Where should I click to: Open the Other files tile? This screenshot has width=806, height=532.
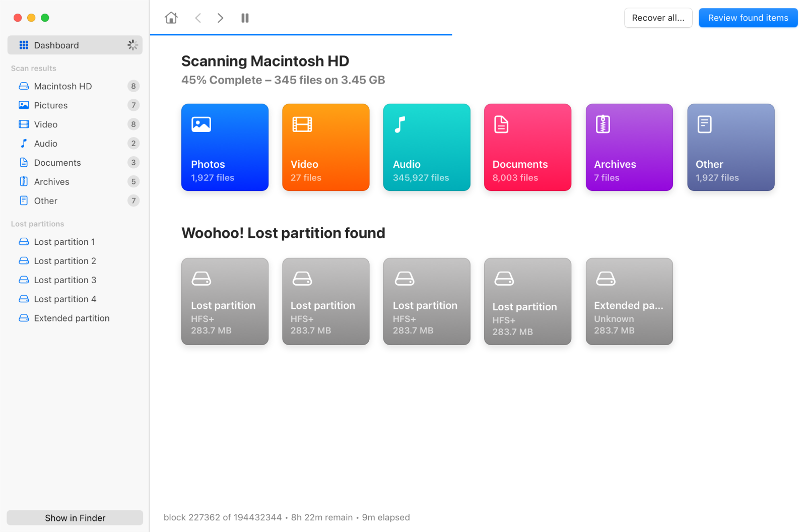[x=730, y=147]
